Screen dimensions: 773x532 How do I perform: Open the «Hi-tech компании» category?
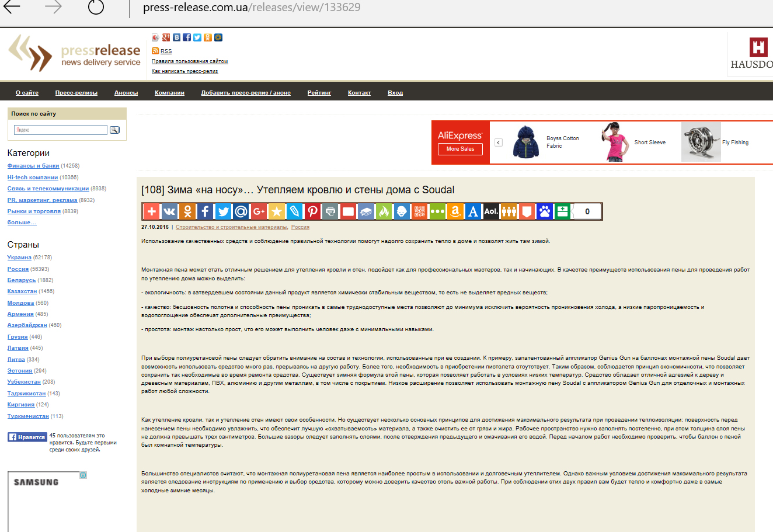click(x=33, y=178)
